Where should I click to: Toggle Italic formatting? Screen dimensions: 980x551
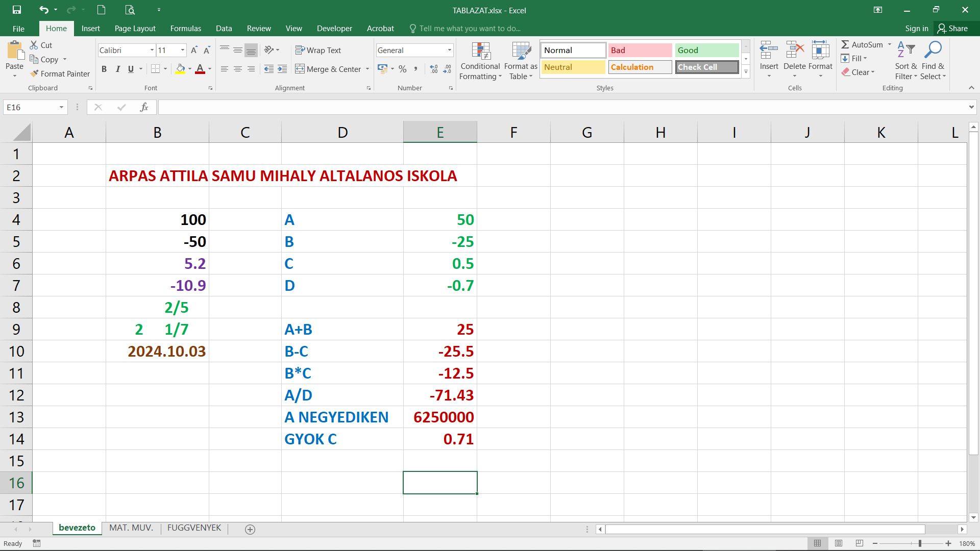pos(118,69)
